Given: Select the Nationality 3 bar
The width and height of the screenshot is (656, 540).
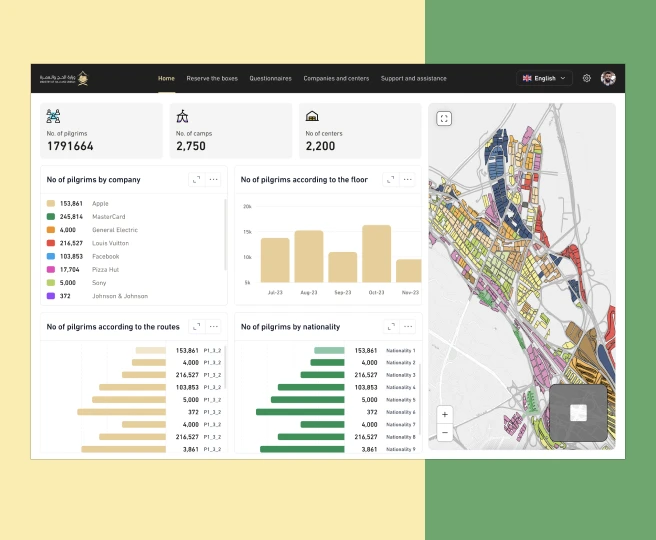Looking at the screenshot, I should (x=323, y=375).
